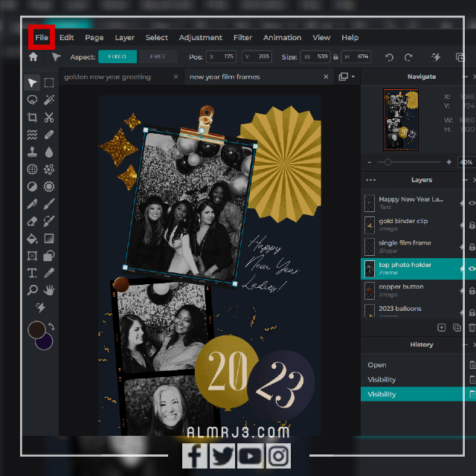
Task: Toggle size proportion lock between W and H
Action: (335, 57)
